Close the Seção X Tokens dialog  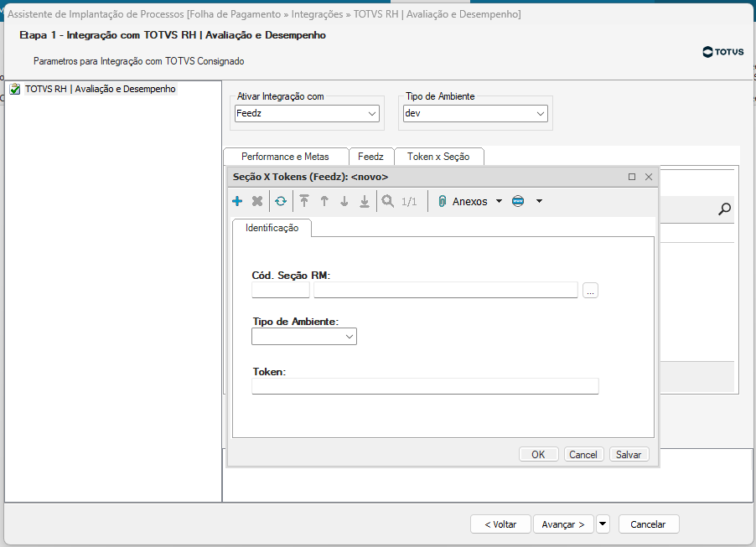[x=649, y=177]
